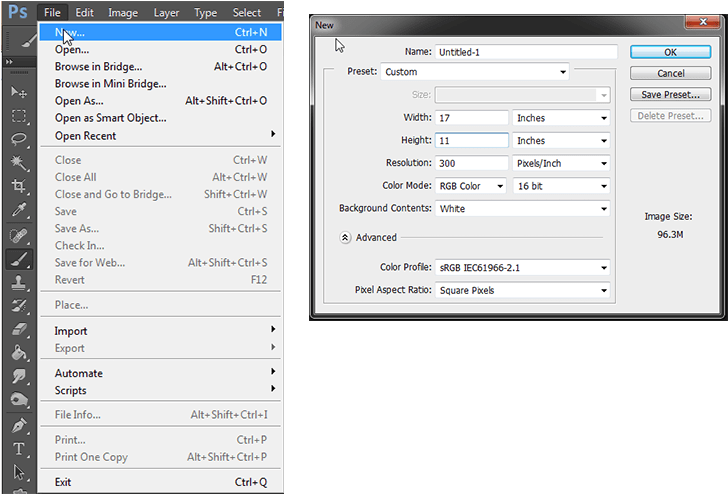This screenshot has width=728, height=494.
Task: Select the Smudge finger tool
Action: pos(19,376)
